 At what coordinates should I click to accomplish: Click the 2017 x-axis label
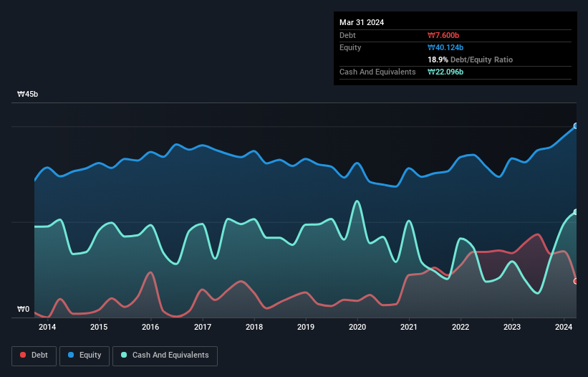[203, 327]
